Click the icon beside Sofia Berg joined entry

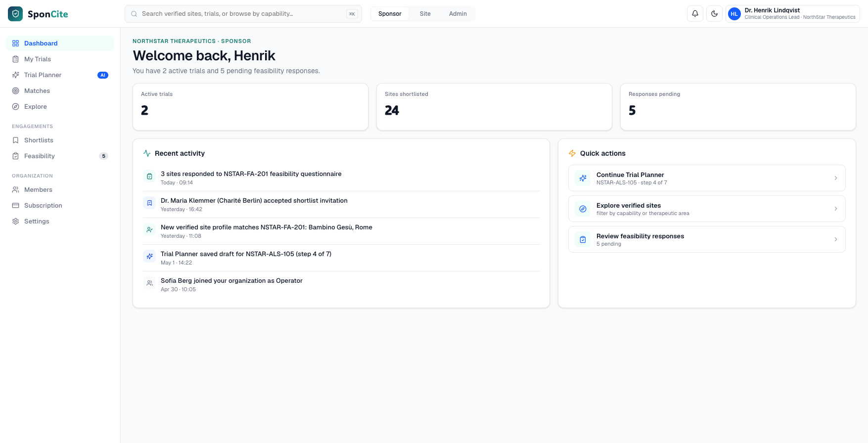pyautogui.click(x=149, y=283)
